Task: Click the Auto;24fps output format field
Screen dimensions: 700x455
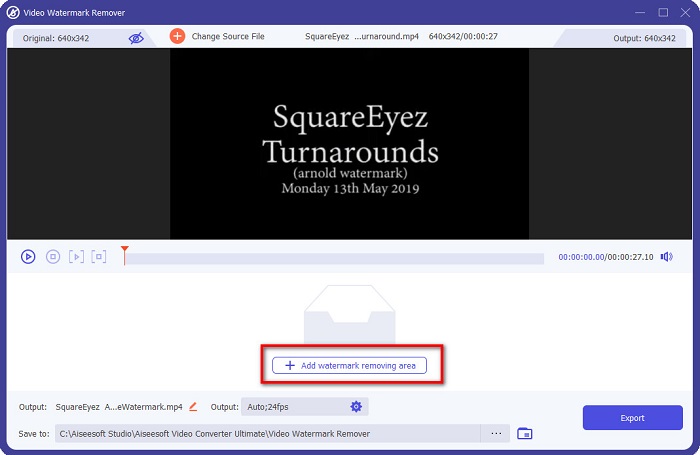Action: pos(304,407)
